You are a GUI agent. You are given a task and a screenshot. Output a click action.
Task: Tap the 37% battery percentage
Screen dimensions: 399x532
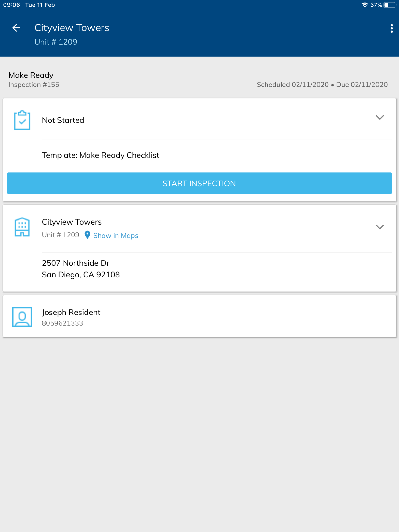(x=376, y=5)
